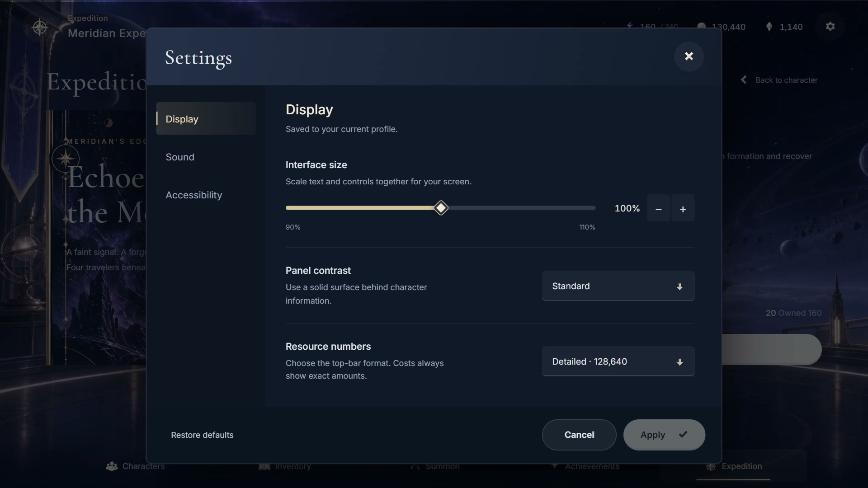This screenshot has width=868, height=488.
Task: Open the Display settings tab
Action: (x=206, y=119)
